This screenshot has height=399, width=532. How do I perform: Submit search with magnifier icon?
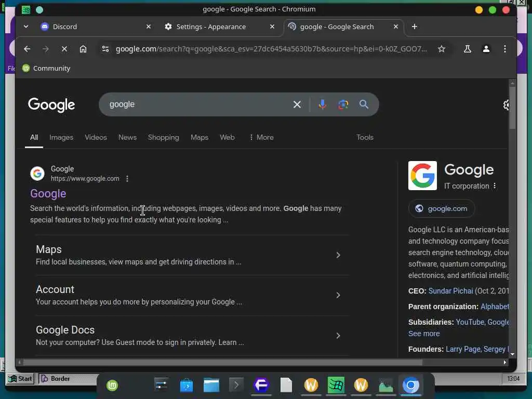point(364,104)
